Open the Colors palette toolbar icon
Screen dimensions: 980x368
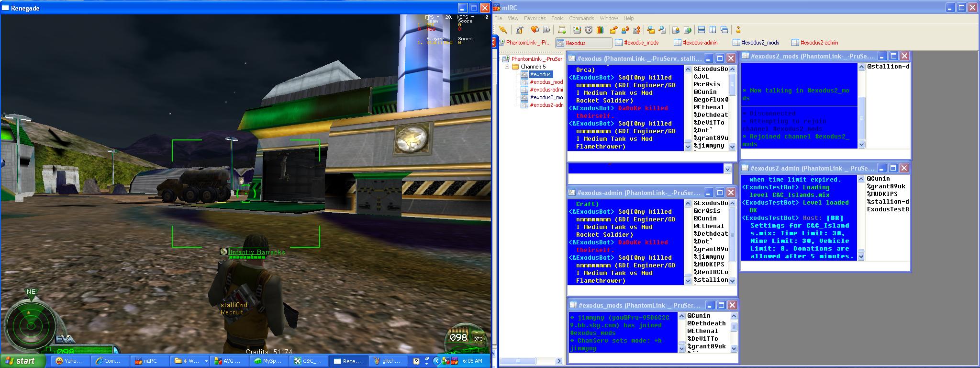tap(600, 30)
